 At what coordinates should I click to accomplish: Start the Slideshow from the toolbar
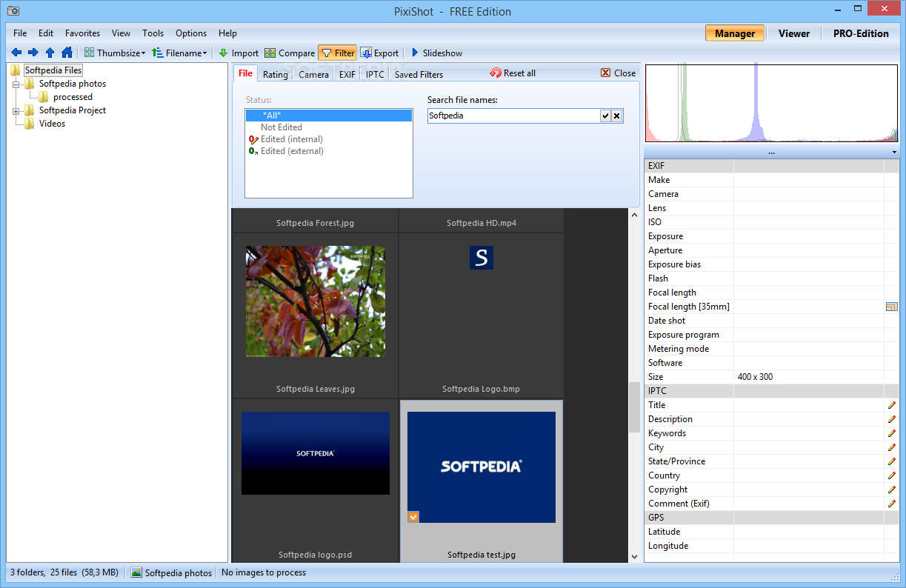click(436, 53)
